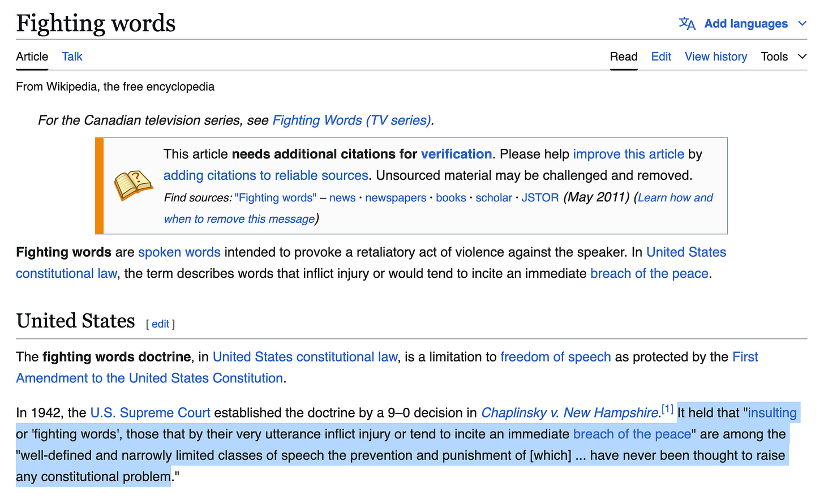The width and height of the screenshot is (824, 504).
Task: Click the improve this article link
Action: point(629,154)
